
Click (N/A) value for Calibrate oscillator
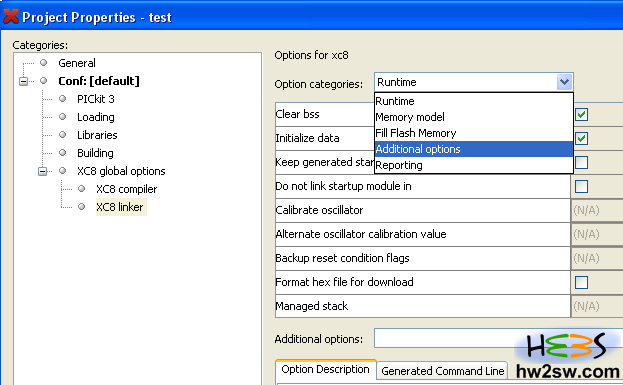(x=586, y=210)
